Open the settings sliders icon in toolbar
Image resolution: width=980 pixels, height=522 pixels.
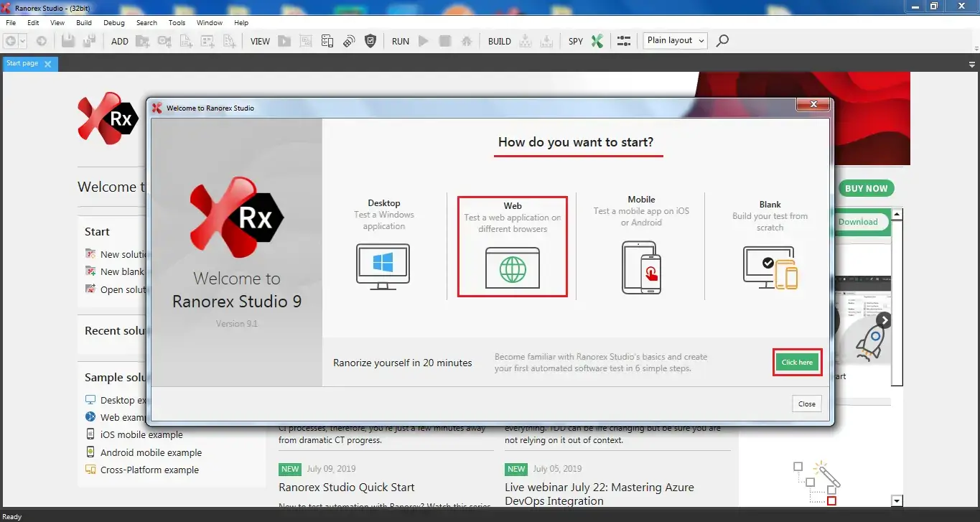pos(623,41)
